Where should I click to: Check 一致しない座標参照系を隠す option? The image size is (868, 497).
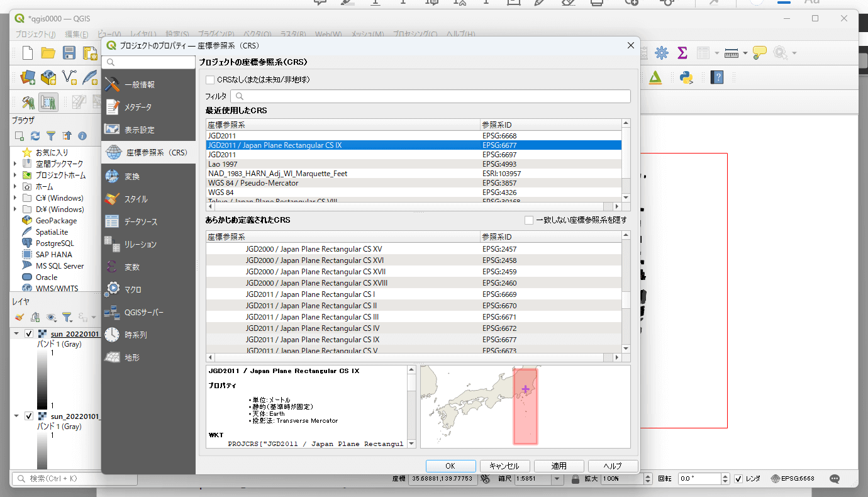[x=529, y=220]
